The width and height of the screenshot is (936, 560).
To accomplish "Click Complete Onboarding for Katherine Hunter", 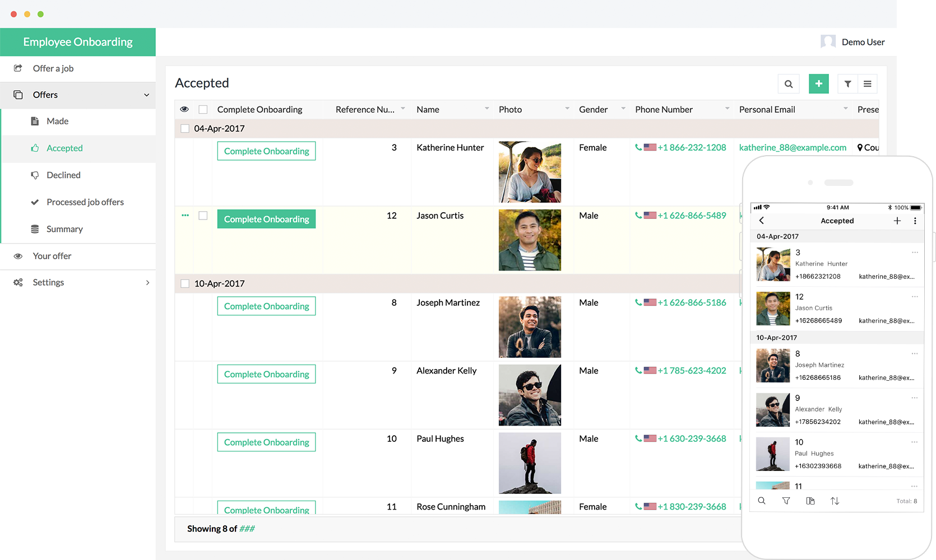I will point(266,151).
